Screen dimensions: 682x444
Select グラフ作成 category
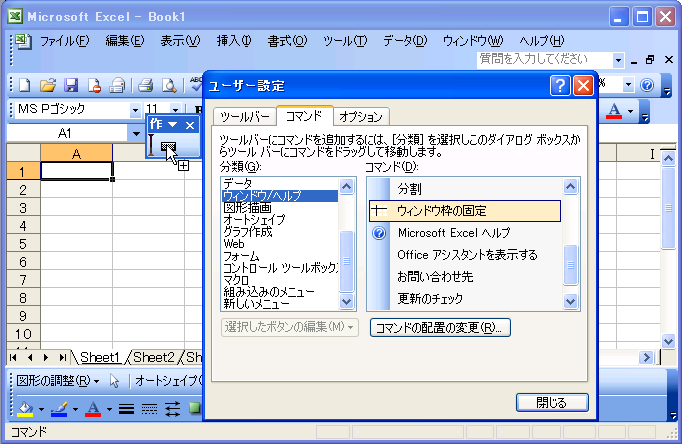(x=280, y=232)
